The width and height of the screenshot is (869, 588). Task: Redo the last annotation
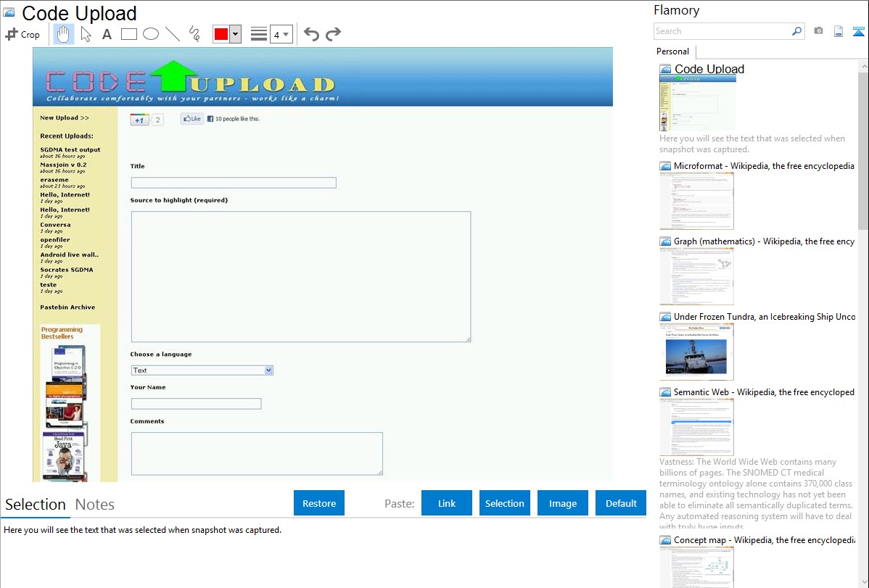click(x=333, y=34)
